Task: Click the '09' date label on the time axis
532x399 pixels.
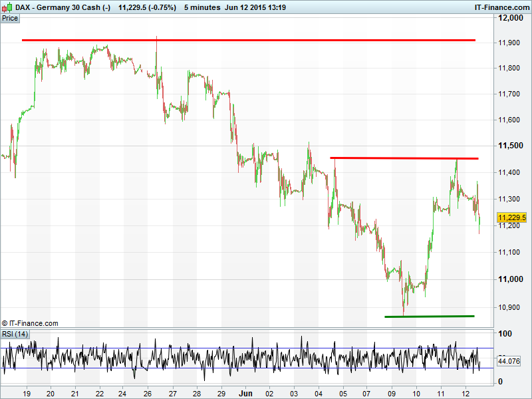Action: [x=392, y=394]
